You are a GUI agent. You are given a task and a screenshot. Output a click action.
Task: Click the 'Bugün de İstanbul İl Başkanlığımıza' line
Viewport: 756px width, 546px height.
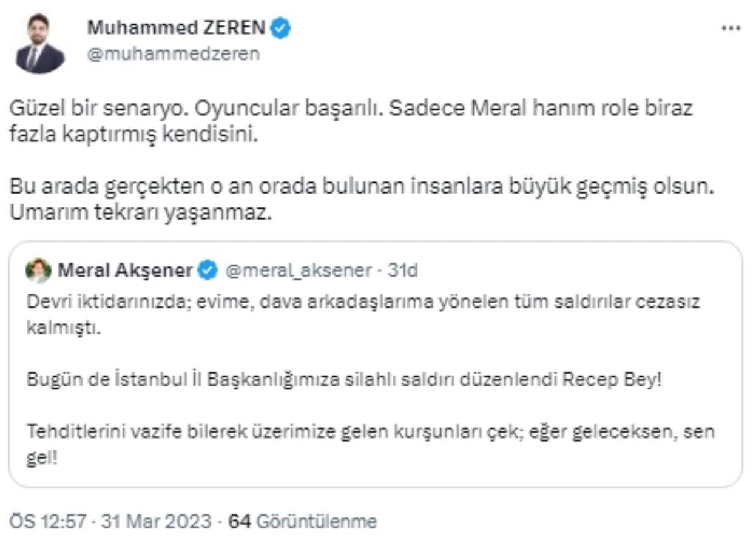click(x=343, y=380)
